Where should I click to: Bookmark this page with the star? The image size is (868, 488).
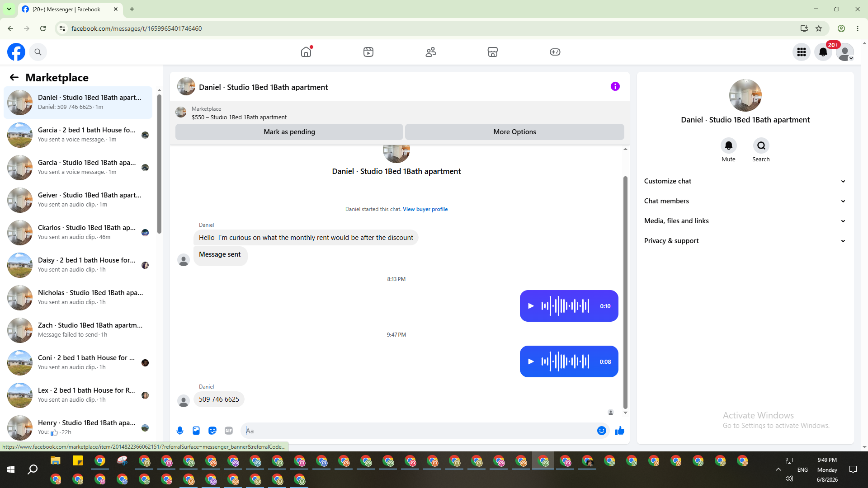[819, 28]
